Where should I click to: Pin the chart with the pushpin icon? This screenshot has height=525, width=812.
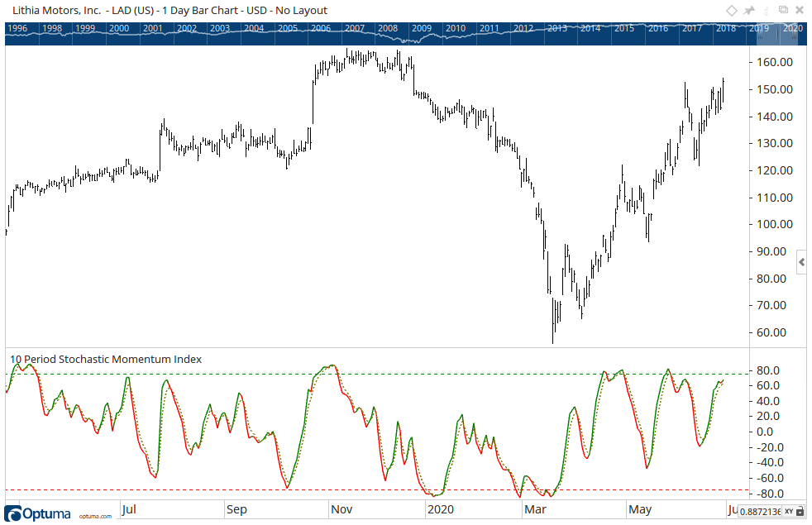click(x=749, y=11)
